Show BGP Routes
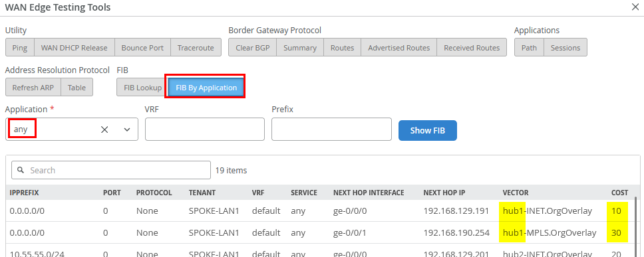The height and width of the screenshot is (257, 644). click(342, 48)
